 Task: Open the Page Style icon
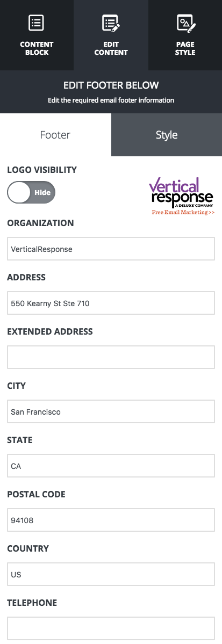[x=186, y=23]
